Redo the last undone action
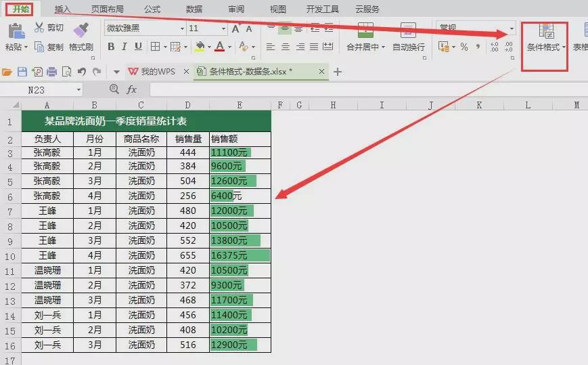This screenshot has width=588, height=365. (x=97, y=71)
